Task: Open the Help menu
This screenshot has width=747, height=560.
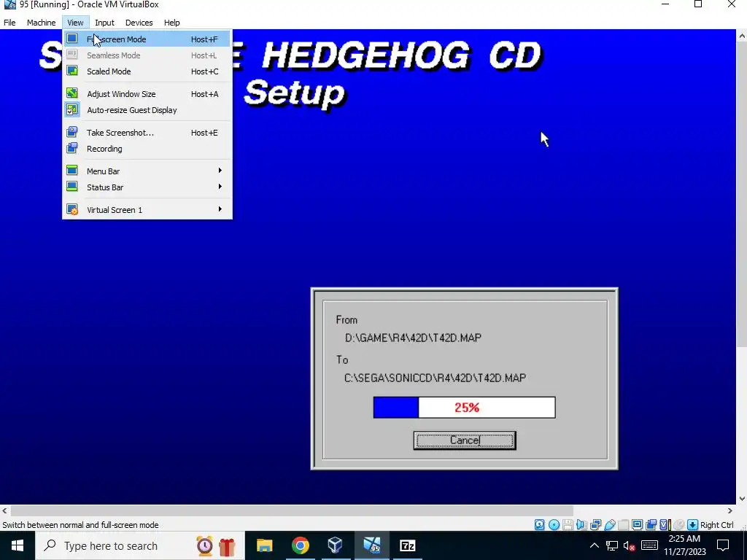Action: pyautogui.click(x=171, y=23)
